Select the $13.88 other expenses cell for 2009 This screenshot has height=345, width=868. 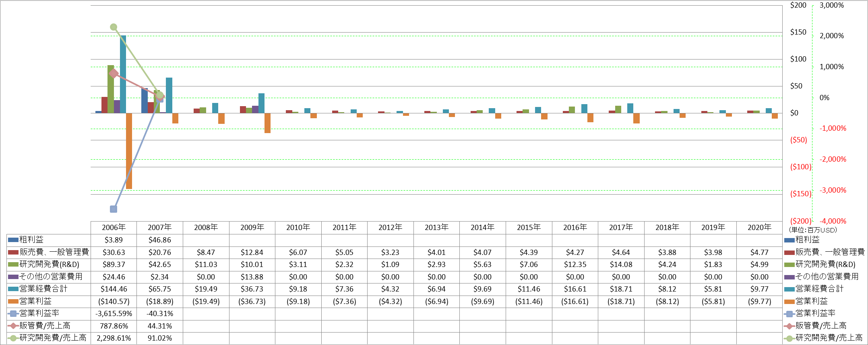coord(252,277)
